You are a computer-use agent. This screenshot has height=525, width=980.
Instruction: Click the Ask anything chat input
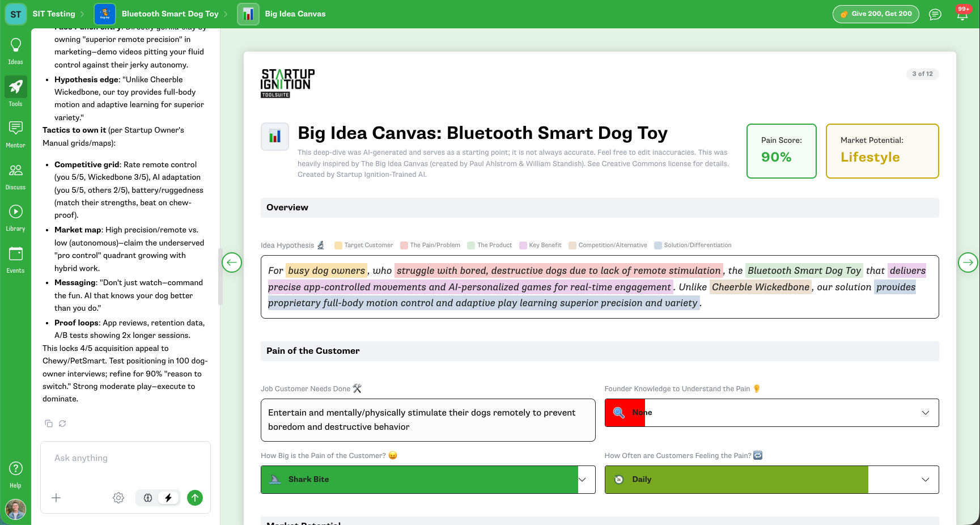(x=125, y=458)
